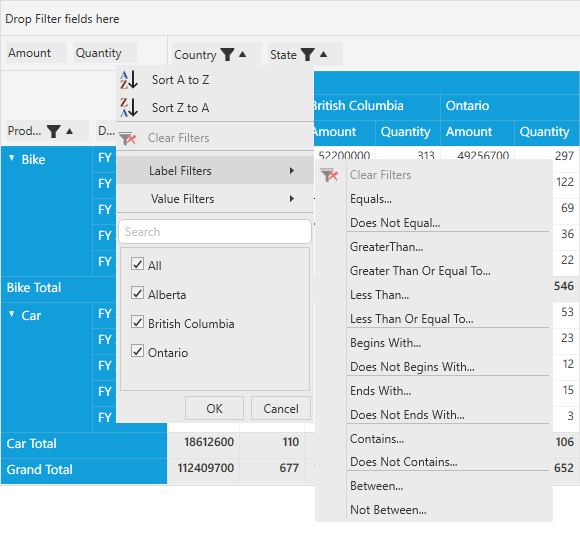Select Sort A to Z
This screenshot has height=541, width=580.
coord(215,80)
